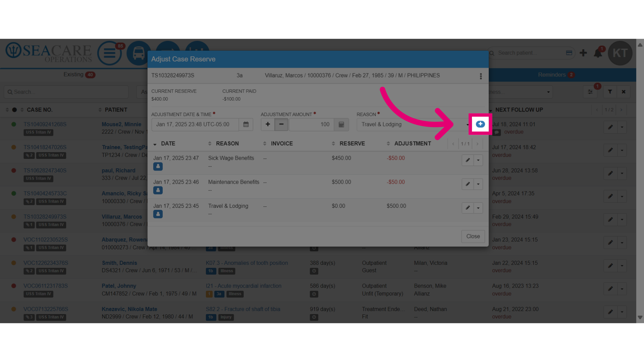
Task: Open diagnosis I21 Acute myocardial infarction link
Action: tap(244, 286)
